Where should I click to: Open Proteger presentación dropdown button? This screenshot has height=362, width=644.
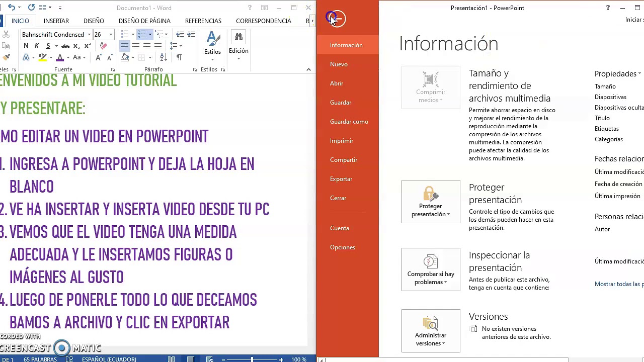coord(431,202)
